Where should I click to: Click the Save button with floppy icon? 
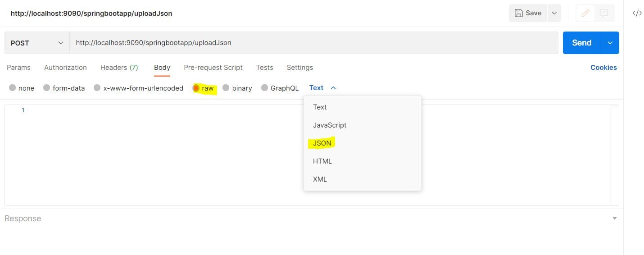click(528, 13)
